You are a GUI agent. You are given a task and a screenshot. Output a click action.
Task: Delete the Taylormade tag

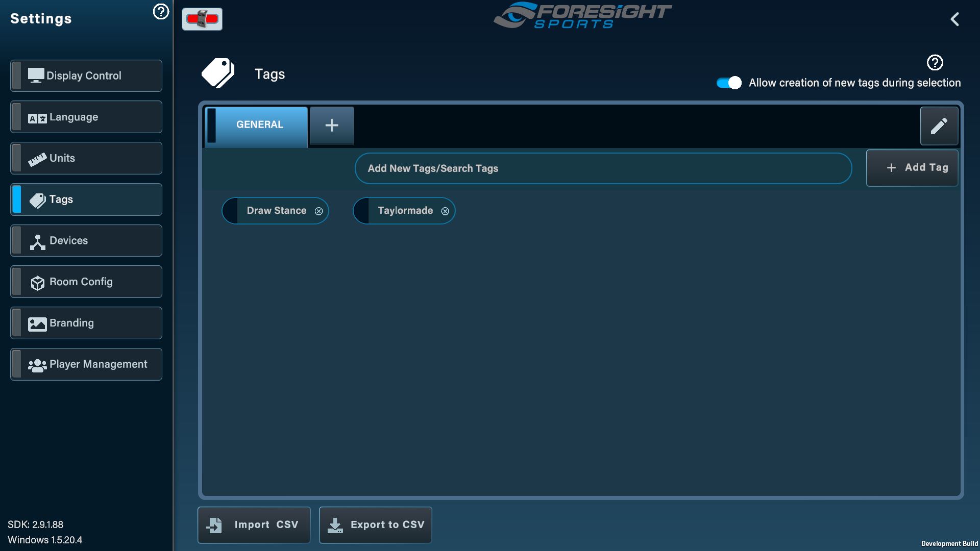point(445,211)
